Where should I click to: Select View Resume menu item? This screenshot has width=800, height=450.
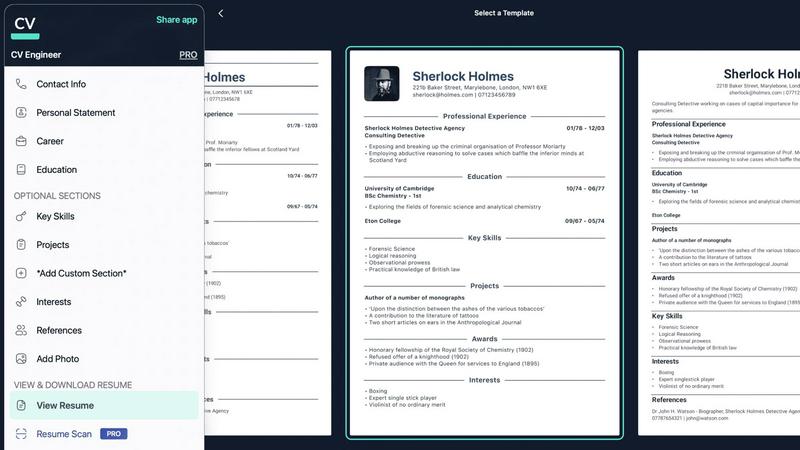click(104, 406)
